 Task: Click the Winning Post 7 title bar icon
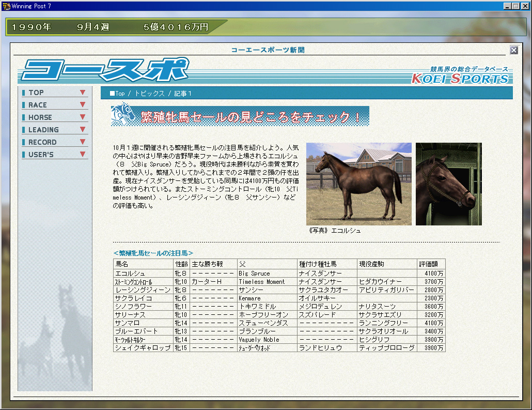pos(6,6)
